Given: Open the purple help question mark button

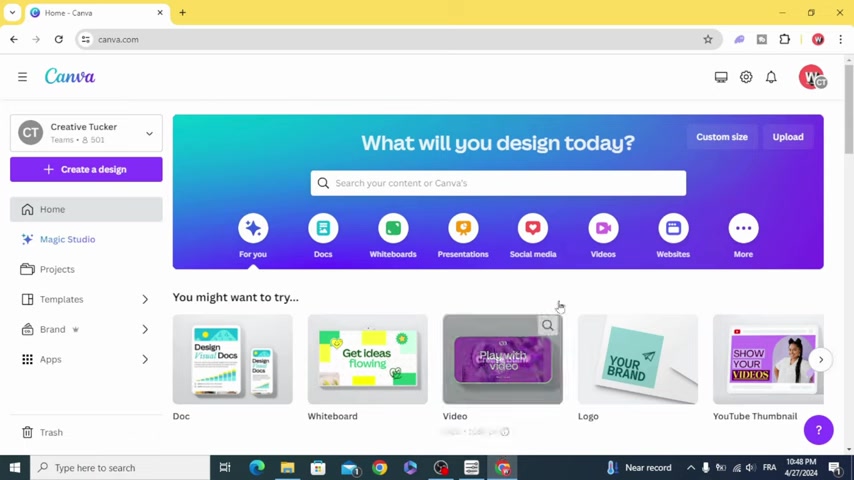Looking at the screenshot, I should click(818, 430).
